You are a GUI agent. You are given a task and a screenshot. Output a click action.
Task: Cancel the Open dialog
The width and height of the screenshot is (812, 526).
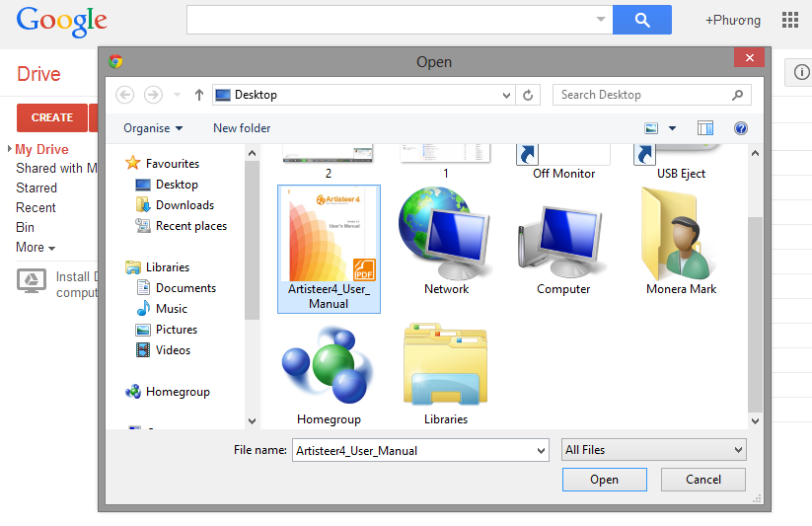(x=702, y=480)
